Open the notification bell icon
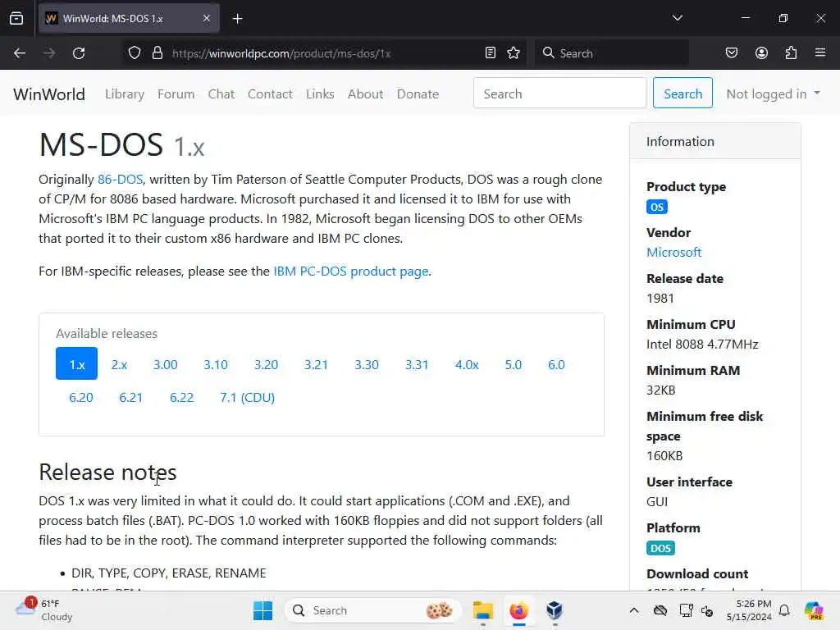Screen dimensions: 840x630 784,610
